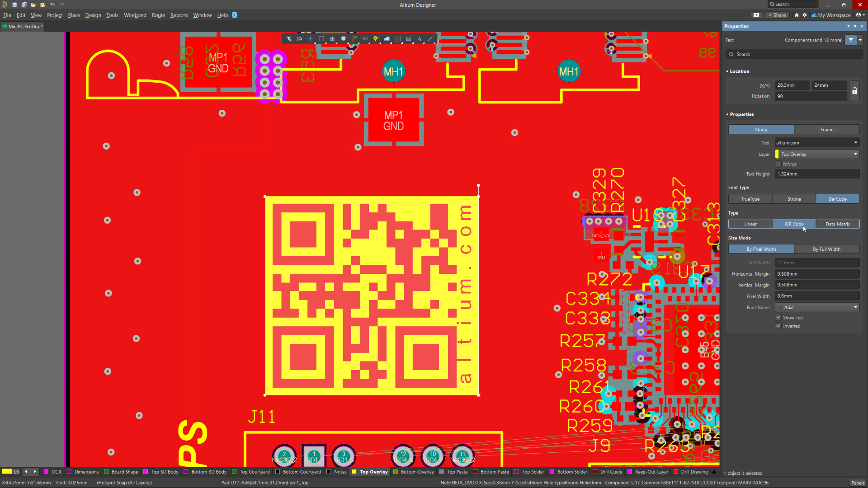Click the comment bubble icon
Screen dimensions: 868x488
[756, 15]
